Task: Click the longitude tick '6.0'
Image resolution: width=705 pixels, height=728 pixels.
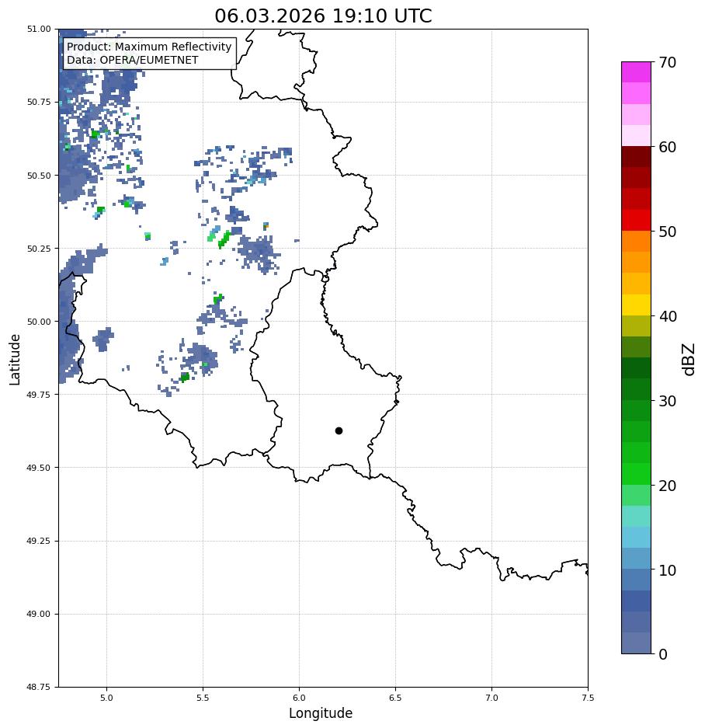Action: click(x=300, y=698)
